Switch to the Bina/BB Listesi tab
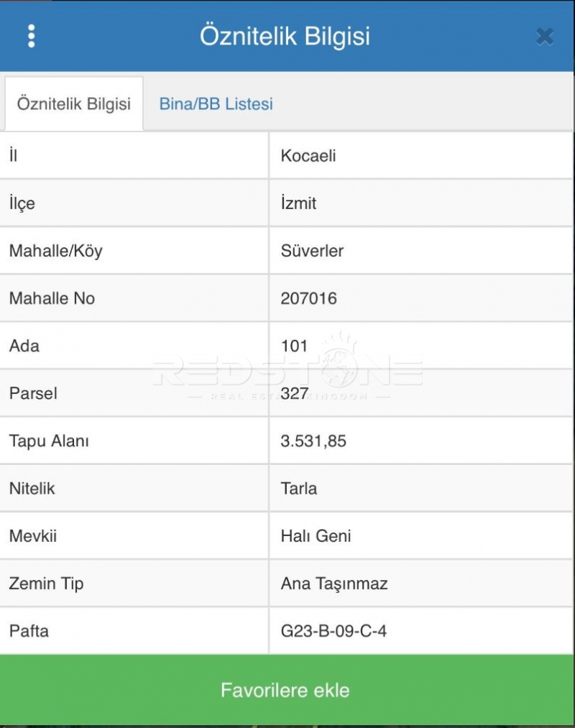 click(x=216, y=103)
